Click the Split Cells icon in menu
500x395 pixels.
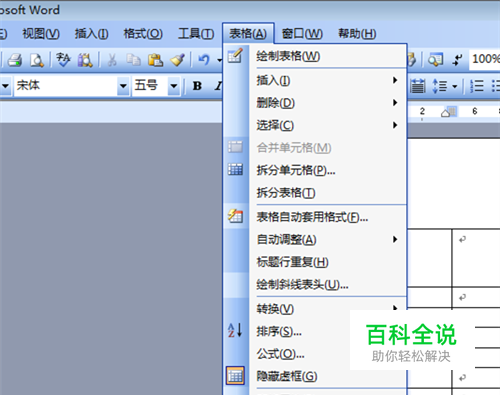tap(235, 170)
